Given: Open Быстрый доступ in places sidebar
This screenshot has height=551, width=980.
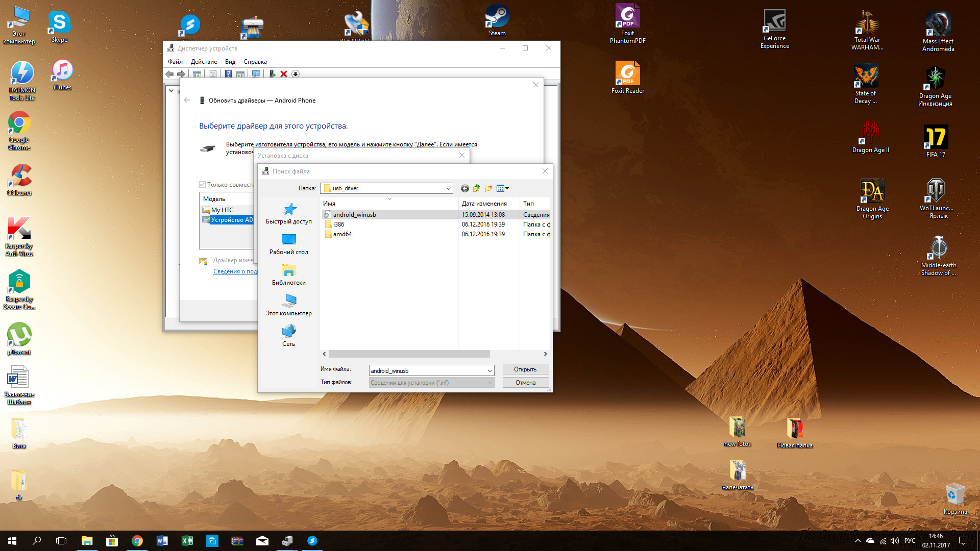Looking at the screenshot, I should point(289,213).
